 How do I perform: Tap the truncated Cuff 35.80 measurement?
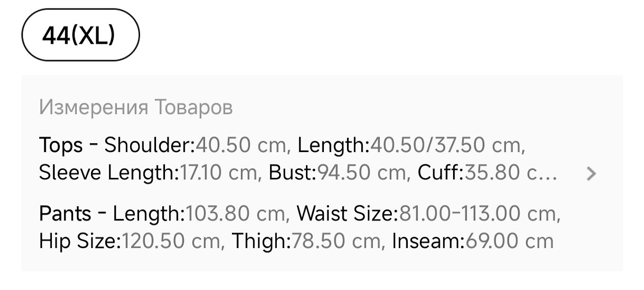487,173
